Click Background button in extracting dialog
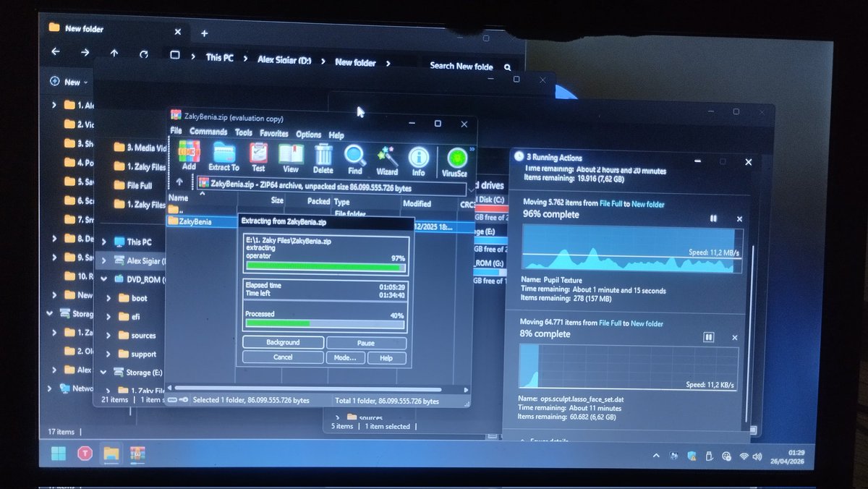Viewport: 868px width, 489px height. tap(283, 342)
